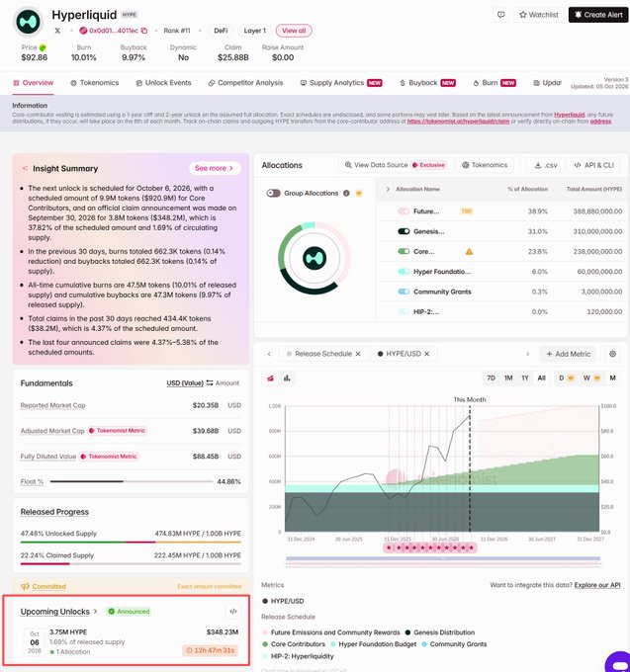Click the Hyperliquid logo icon
Screen dimensions: 630x672
[x=29, y=22]
